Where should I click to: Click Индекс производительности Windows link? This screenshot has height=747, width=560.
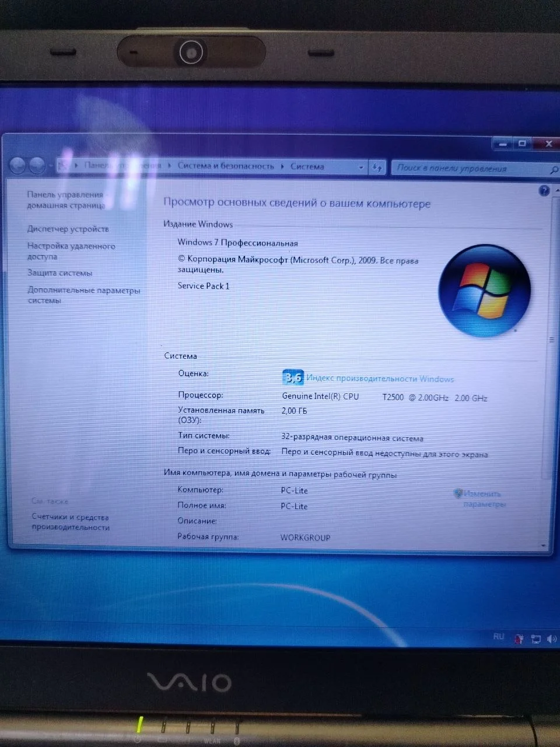pos(380,379)
